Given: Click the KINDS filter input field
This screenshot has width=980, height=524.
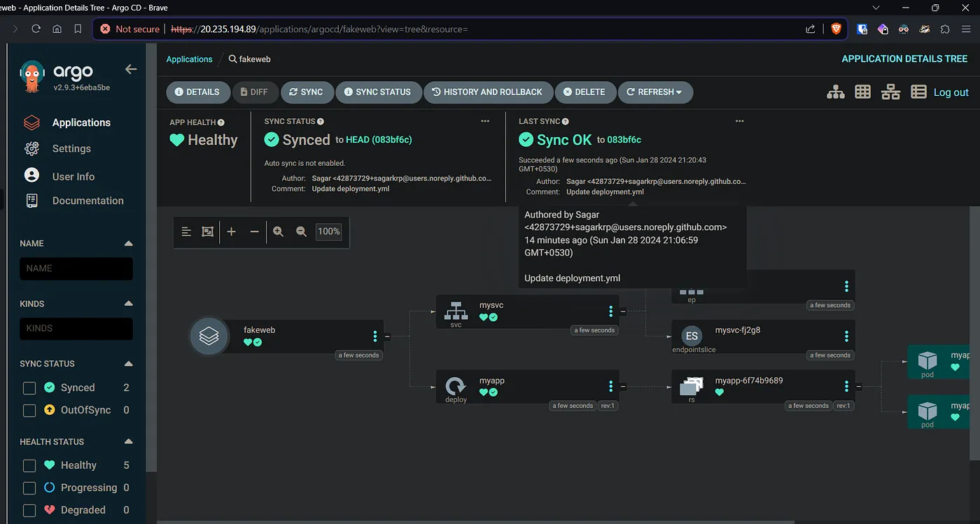Looking at the screenshot, I should coord(76,329).
